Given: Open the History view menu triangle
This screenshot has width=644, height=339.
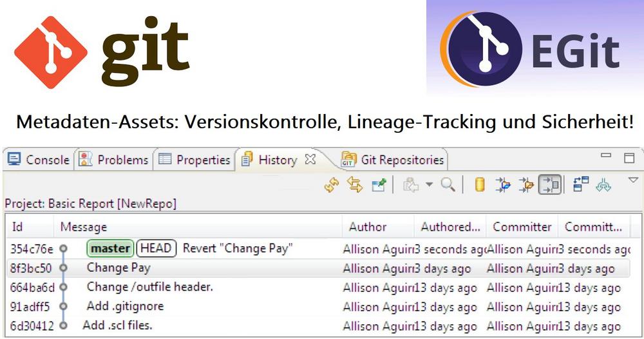Looking at the screenshot, I should tap(633, 180).
